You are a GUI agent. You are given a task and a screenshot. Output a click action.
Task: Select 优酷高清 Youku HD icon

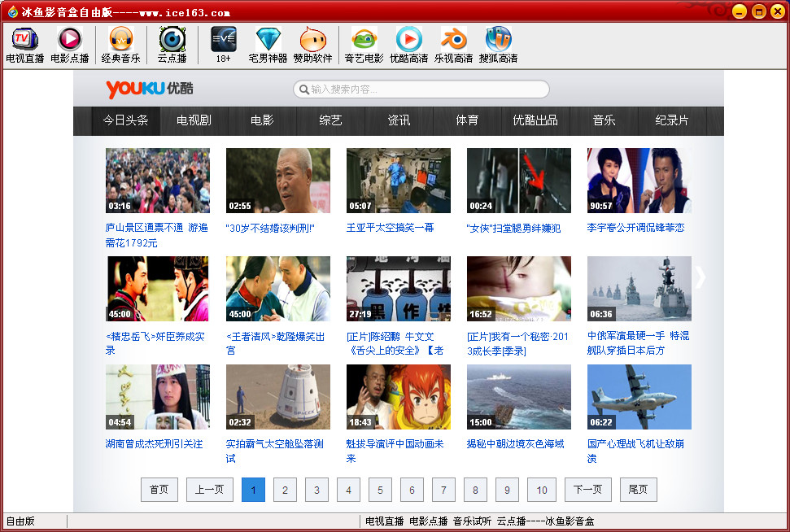click(408, 46)
